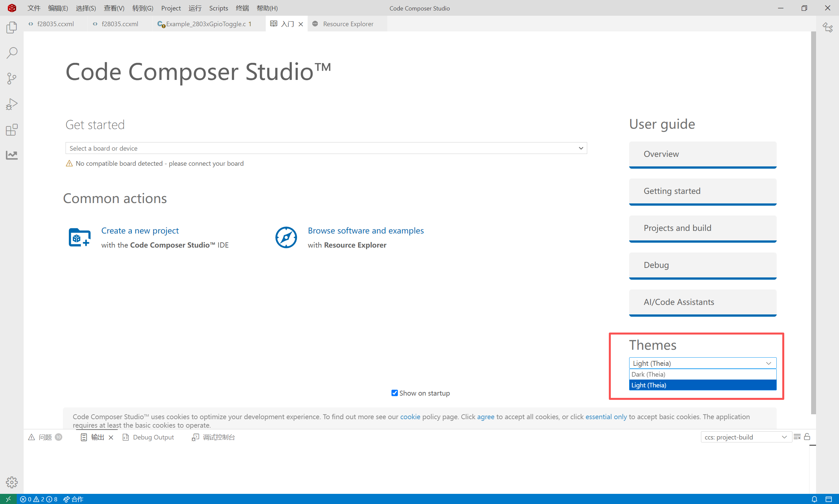Open the Explorer files icon in sidebar
839x504 pixels.
click(11, 28)
